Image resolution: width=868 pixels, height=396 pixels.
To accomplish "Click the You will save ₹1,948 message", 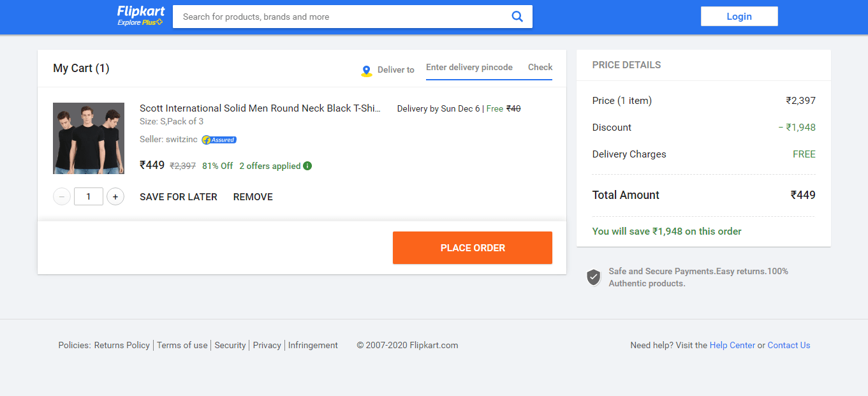I will (667, 231).
